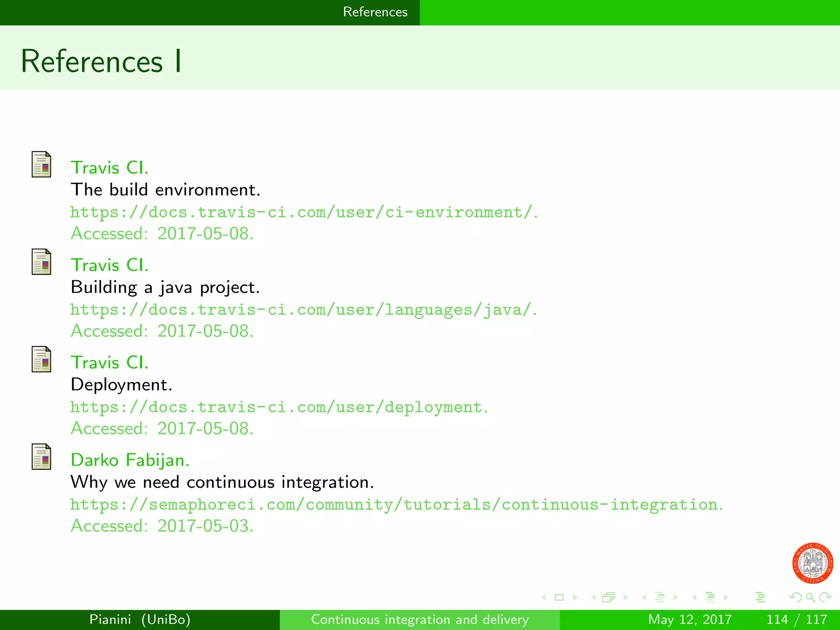Open the languages/java Travis docs link

point(304,310)
